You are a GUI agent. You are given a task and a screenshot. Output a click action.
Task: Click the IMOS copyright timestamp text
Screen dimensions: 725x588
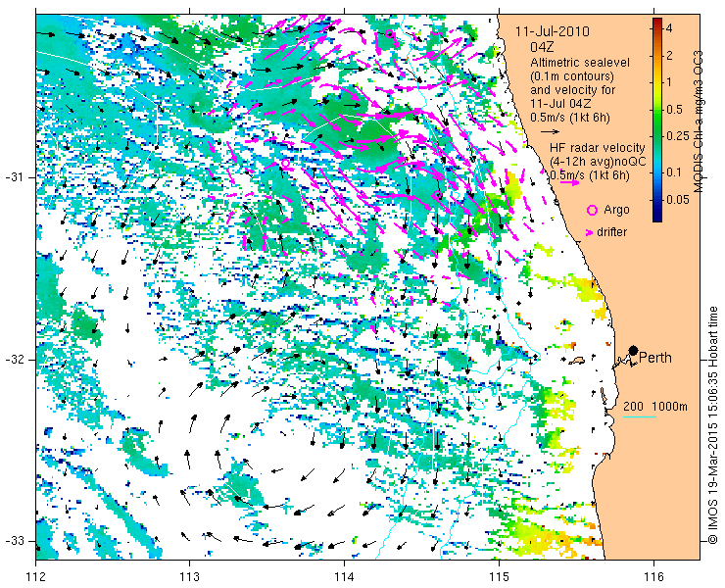point(712,425)
